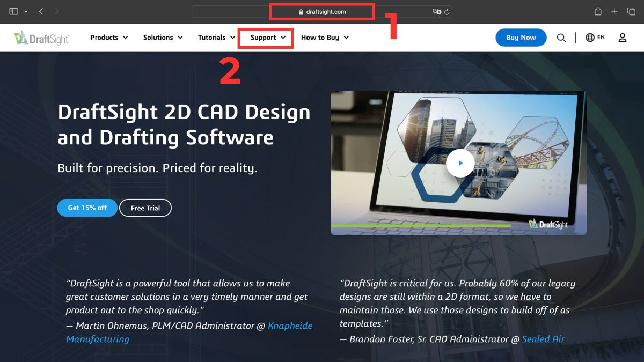This screenshot has width=644, height=362.
Task: Click text Built for precision. Priced for reality.
Action: coord(158,168)
